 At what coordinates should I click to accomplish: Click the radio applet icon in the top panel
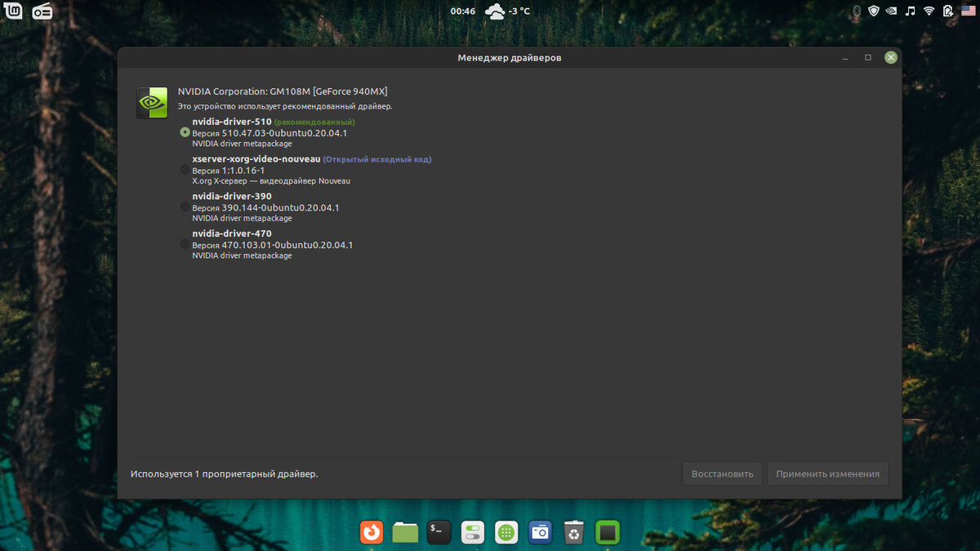pos(41,11)
